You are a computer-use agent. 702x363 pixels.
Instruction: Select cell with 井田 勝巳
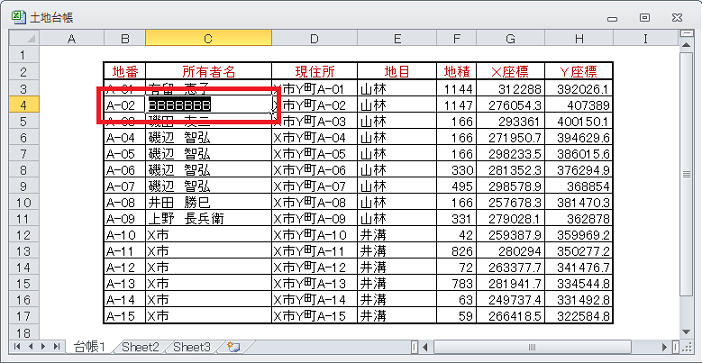(209, 202)
